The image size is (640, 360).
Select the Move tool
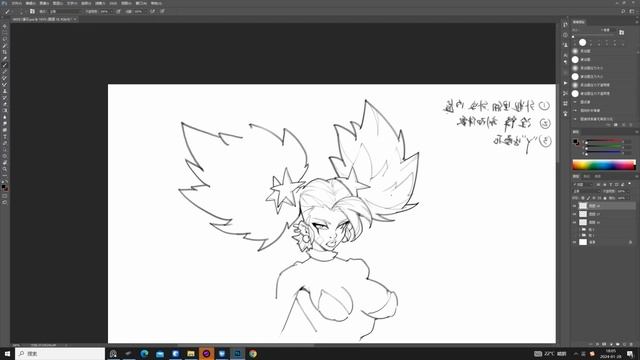pyautogui.click(x=5, y=27)
